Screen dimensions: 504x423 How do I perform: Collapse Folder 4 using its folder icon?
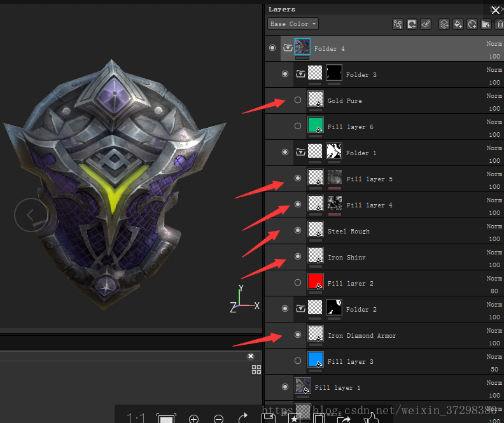click(288, 48)
